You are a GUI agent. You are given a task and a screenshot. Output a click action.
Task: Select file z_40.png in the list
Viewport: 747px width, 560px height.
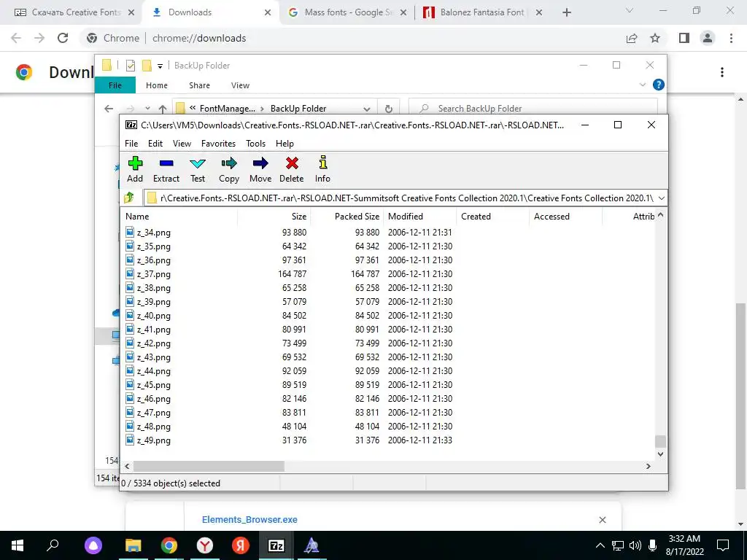coord(153,316)
